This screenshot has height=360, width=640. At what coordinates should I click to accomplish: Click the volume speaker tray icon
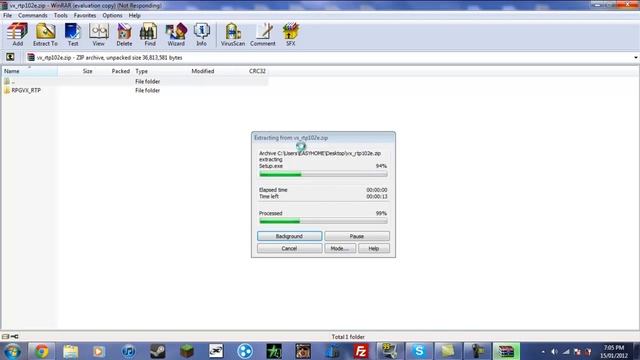point(554,351)
